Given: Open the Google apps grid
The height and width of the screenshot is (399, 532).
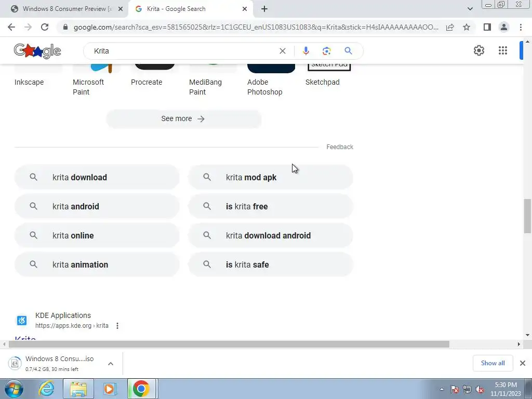Looking at the screenshot, I should (x=503, y=50).
